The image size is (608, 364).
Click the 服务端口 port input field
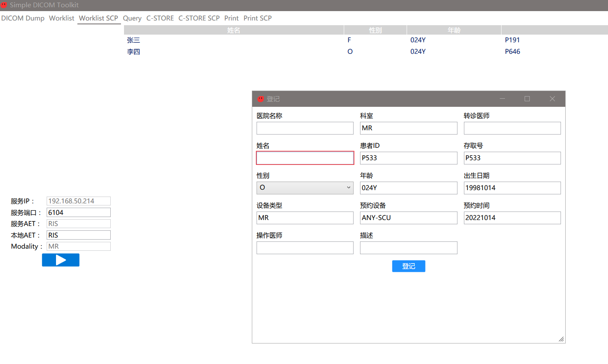pos(78,212)
